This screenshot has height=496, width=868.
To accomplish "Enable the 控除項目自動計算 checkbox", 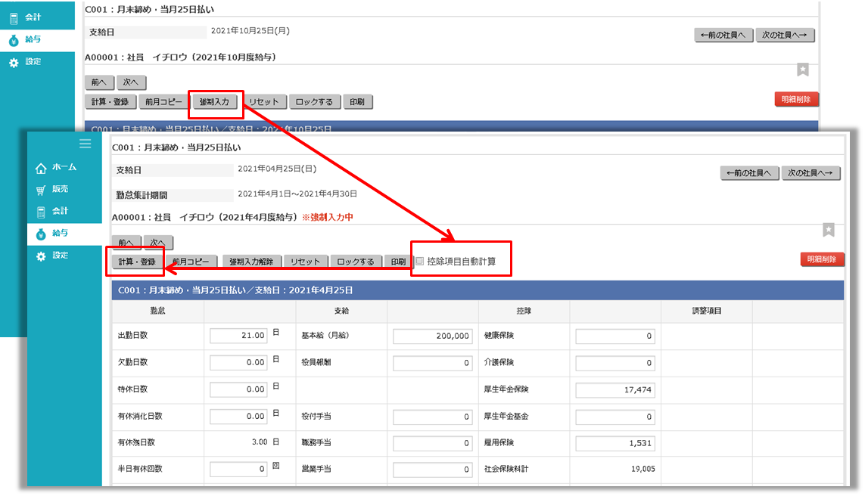I will click(420, 262).
